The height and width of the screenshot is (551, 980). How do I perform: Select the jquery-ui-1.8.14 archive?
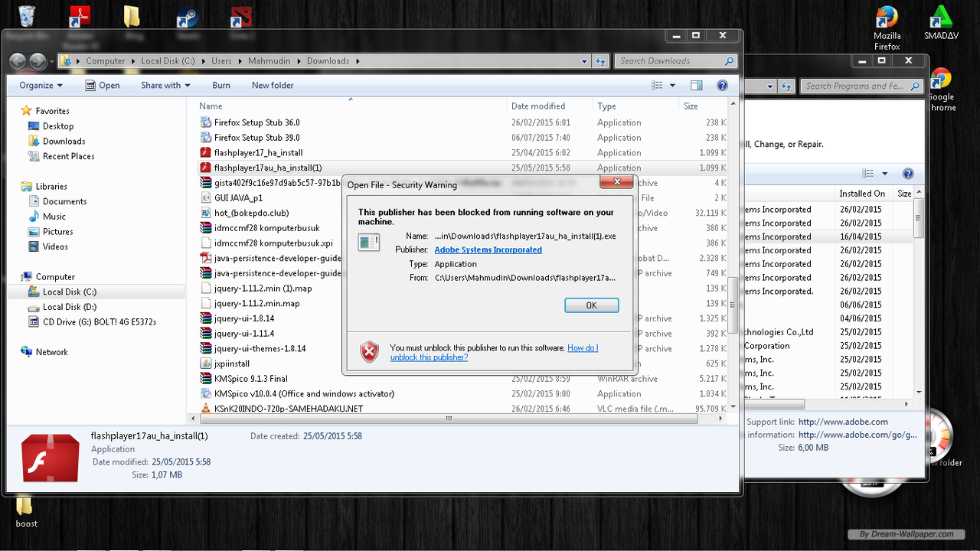pos(244,318)
